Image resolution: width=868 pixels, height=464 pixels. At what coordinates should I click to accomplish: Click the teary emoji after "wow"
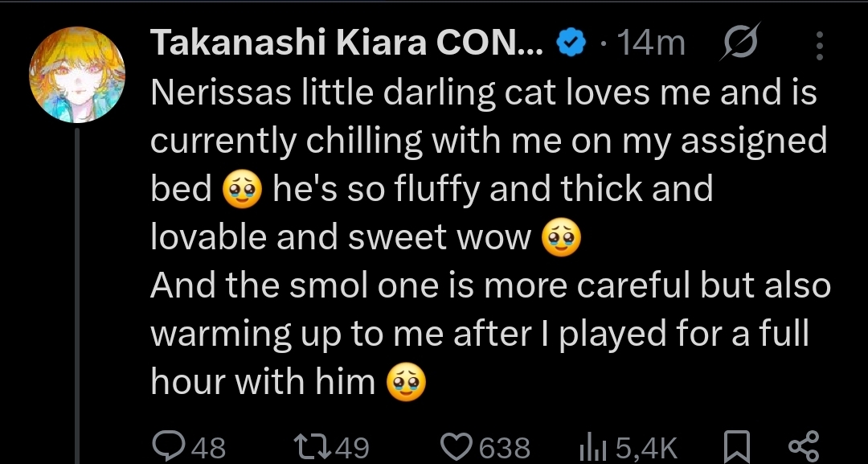(561, 237)
